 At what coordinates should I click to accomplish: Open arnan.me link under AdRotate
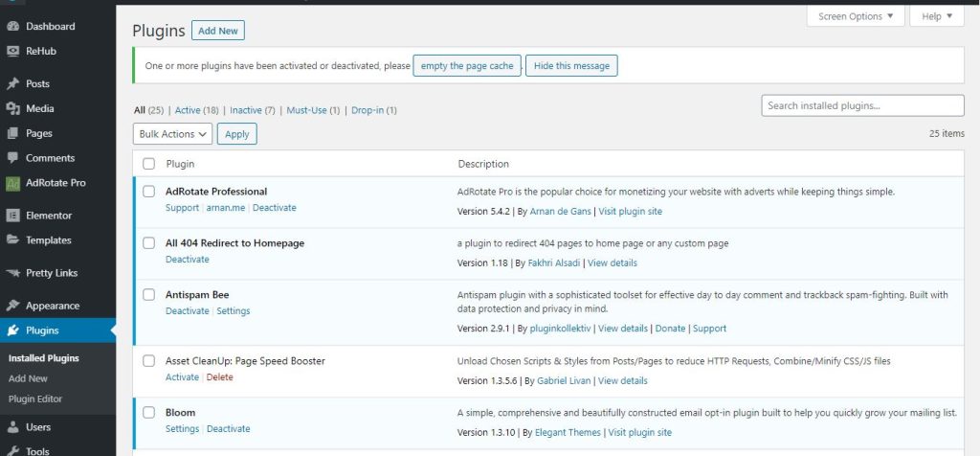point(226,208)
